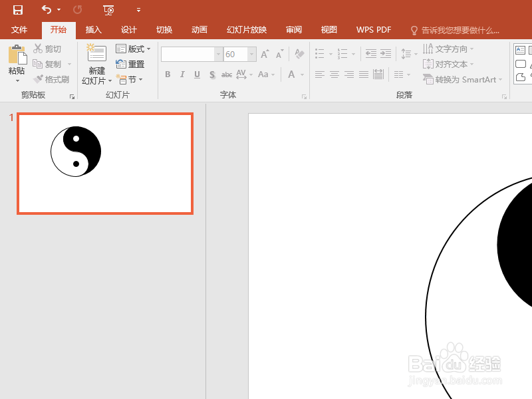This screenshot has width=532, height=399.
Task: Open the undo history dropdown arrow
Action: (x=59, y=9)
